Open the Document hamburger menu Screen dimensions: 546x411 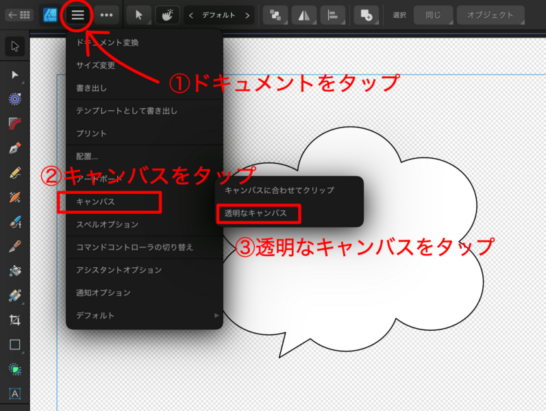(77, 15)
